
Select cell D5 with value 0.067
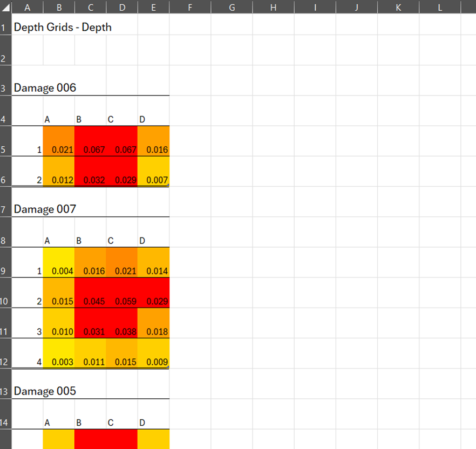[x=122, y=141]
